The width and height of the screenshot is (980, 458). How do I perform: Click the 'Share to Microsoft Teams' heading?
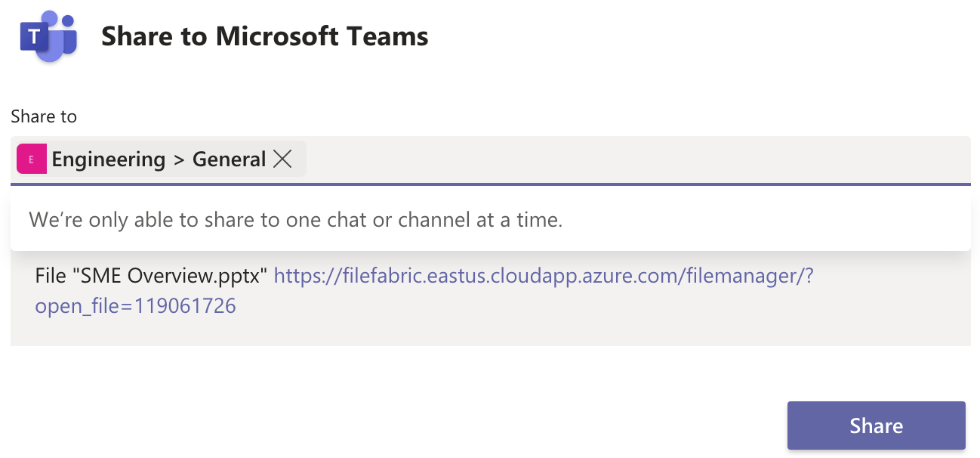click(265, 36)
